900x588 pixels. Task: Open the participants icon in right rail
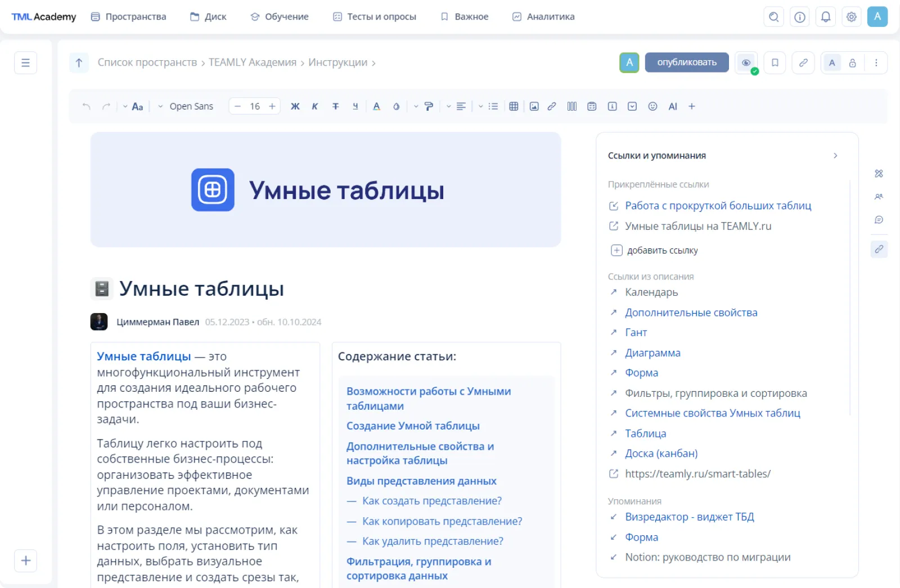click(x=879, y=197)
